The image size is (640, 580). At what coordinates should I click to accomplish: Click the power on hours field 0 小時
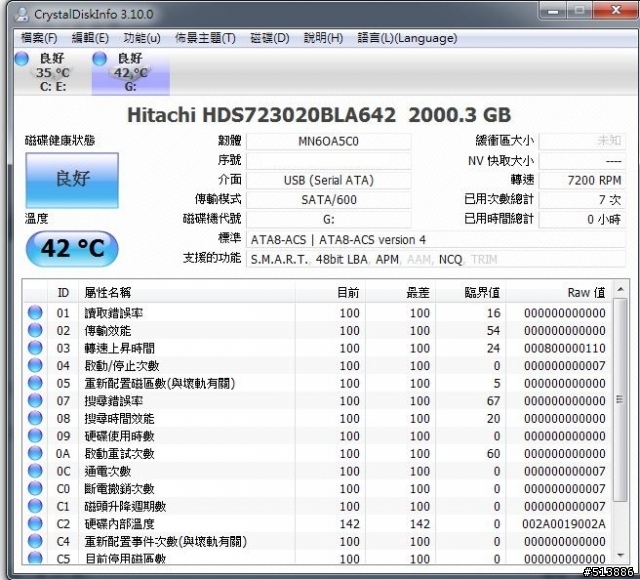coord(582,219)
